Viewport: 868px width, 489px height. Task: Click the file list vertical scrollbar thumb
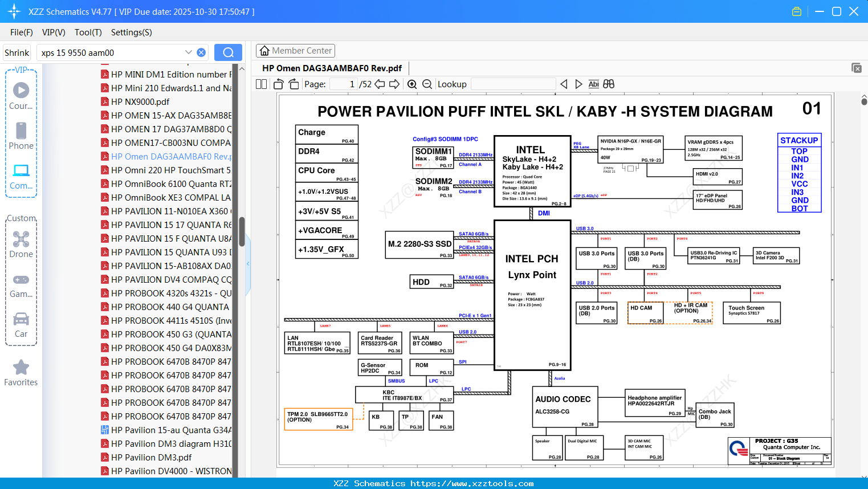tap(242, 231)
